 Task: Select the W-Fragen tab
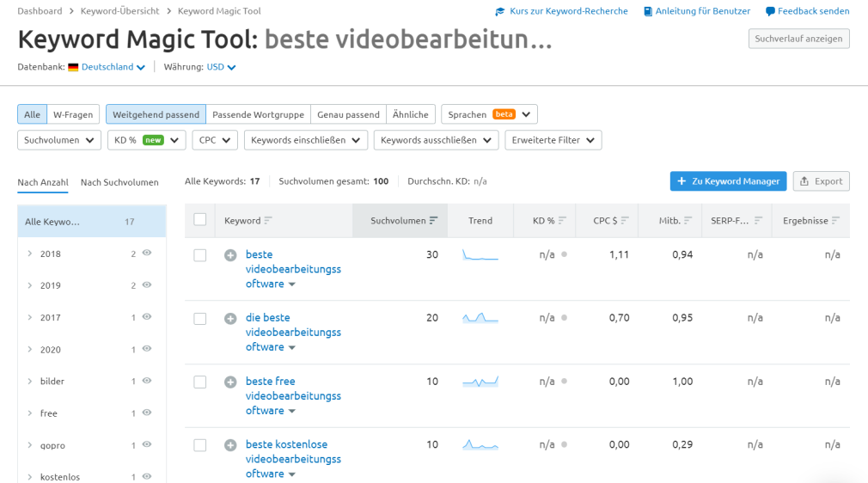pyautogui.click(x=73, y=114)
